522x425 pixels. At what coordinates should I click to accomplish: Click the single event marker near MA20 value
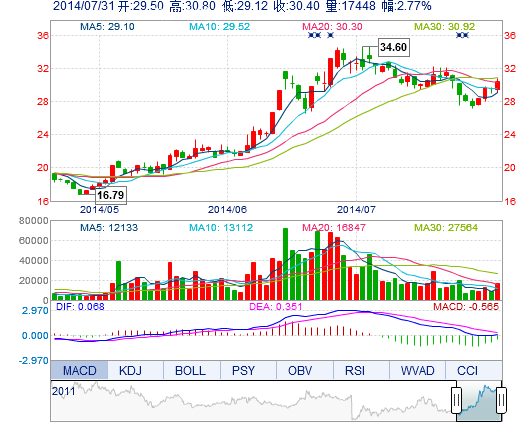coord(331,35)
